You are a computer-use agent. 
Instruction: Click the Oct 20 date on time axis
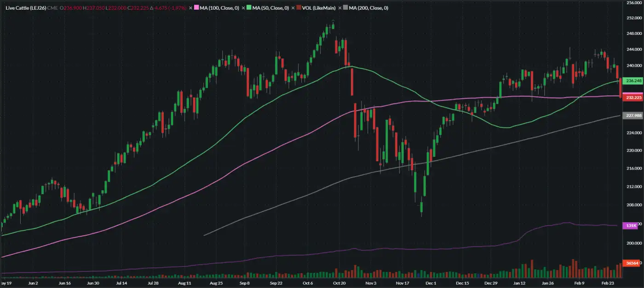click(339, 283)
